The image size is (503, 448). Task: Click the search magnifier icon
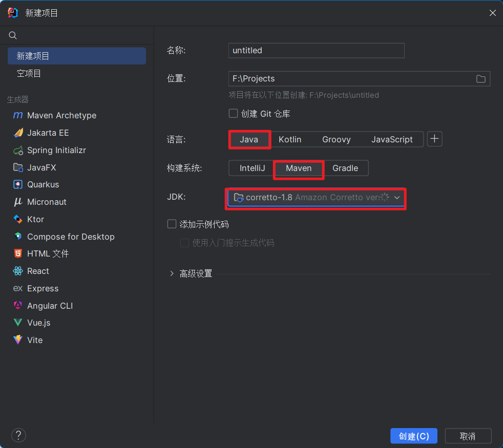[x=13, y=35]
